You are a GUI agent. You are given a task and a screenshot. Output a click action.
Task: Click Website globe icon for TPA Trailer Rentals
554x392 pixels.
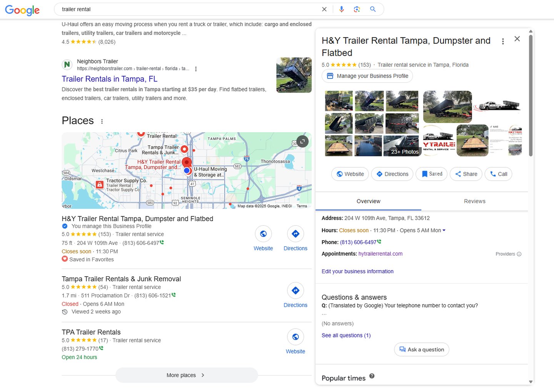(295, 337)
